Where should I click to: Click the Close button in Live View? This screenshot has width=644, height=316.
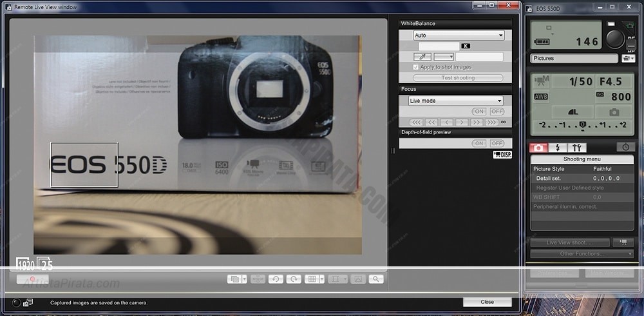pos(487,302)
